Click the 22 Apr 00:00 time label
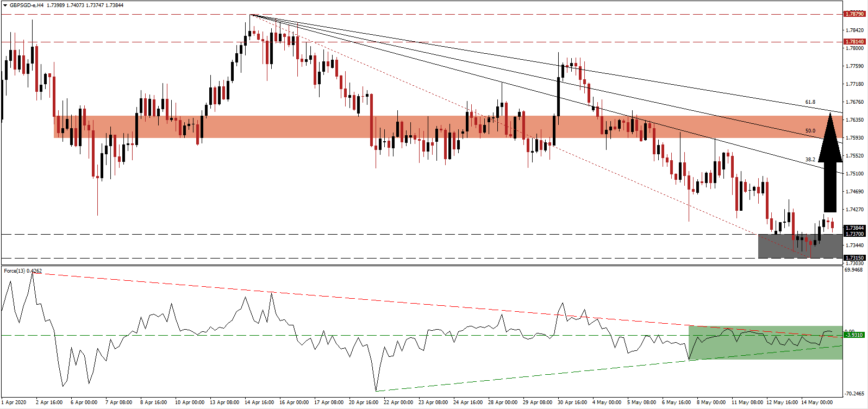The width and height of the screenshot is (868, 409). [x=398, y=402]
